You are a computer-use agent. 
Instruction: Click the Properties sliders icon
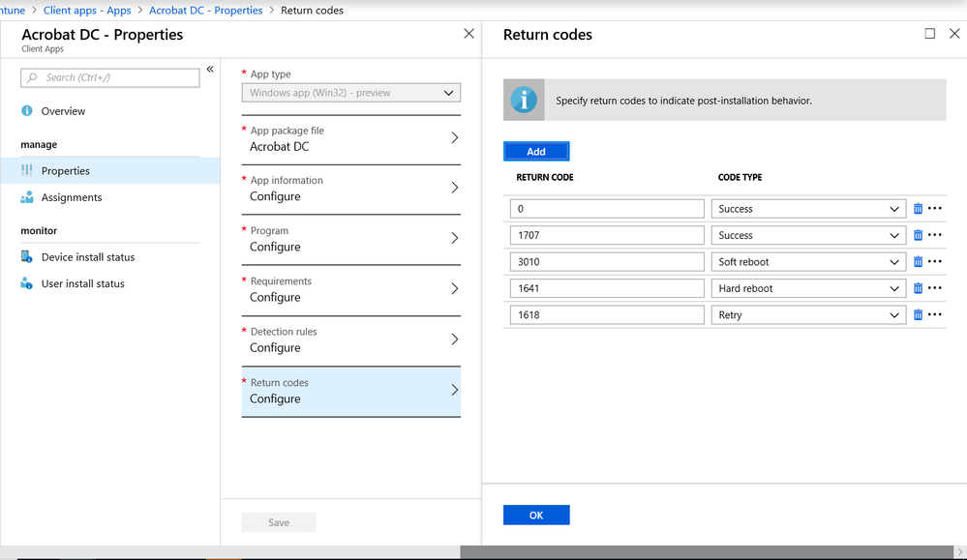[x=27, y=170]
